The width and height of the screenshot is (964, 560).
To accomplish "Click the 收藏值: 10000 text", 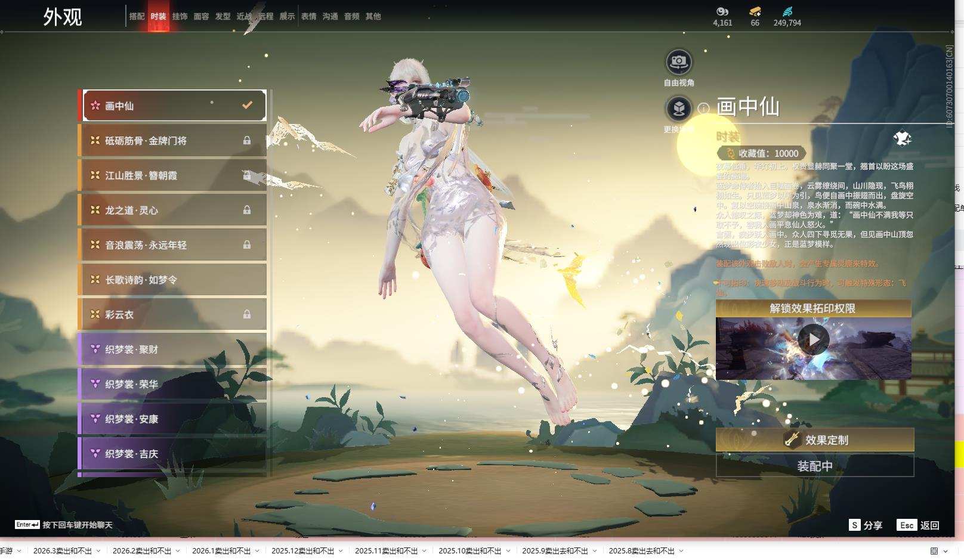I will click(x=768, y=153).
